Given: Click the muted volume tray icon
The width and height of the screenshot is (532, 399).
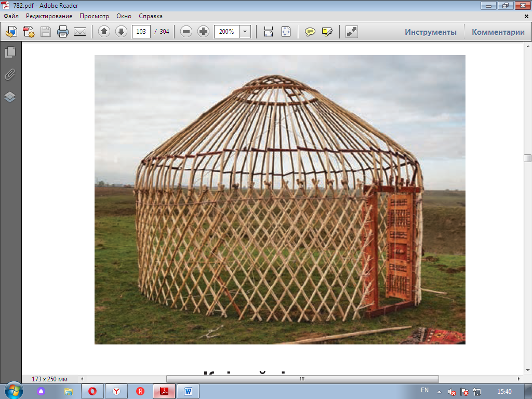Looking at the screenshot, I should click(x=451, y=392).
